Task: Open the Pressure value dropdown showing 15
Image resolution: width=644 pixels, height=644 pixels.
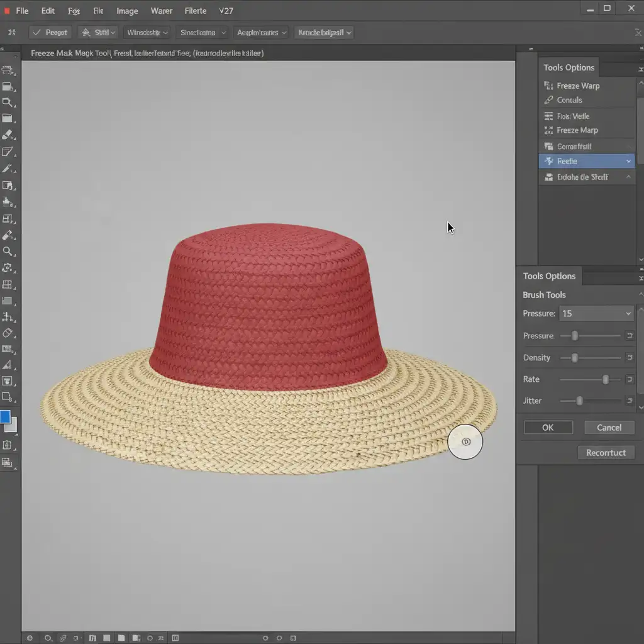Action: coord(596,313)
